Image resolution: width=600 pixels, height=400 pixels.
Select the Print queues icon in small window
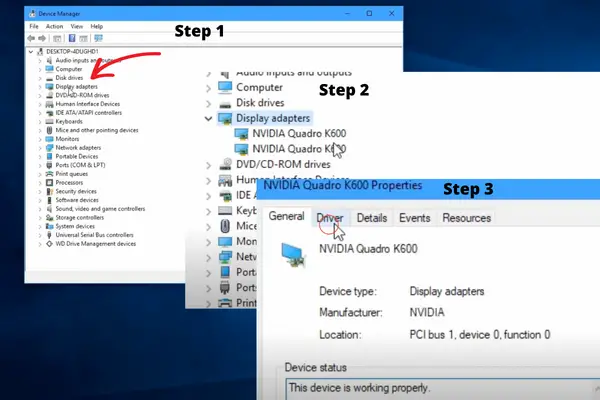tap(49, 174)
